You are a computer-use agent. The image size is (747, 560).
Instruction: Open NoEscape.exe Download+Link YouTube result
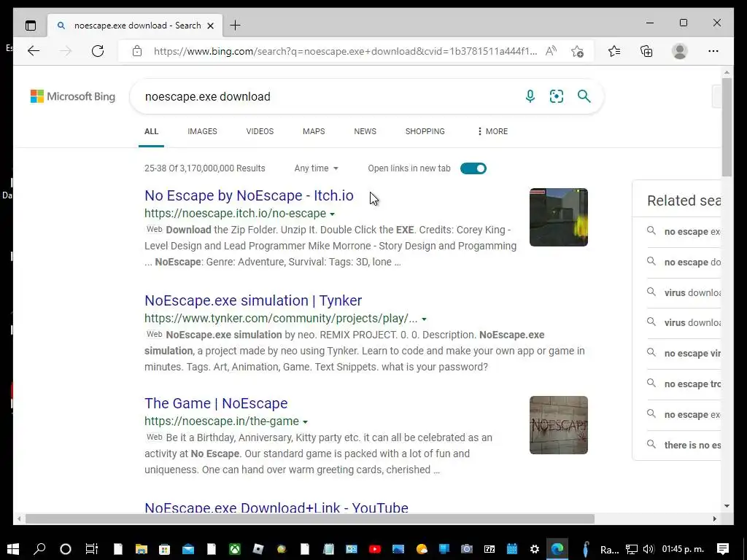click(x=276, y=507)
